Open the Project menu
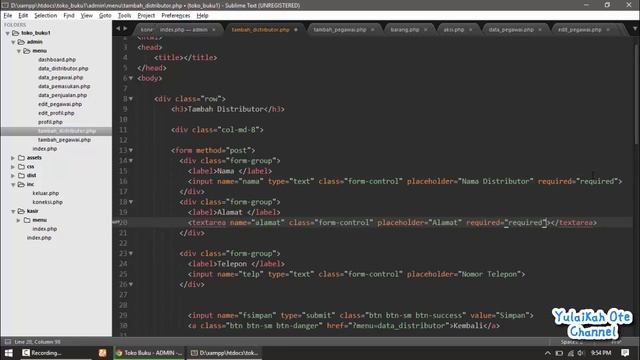Screen dimensions: 640x360 pyautogui.click(x=146, y=16)
